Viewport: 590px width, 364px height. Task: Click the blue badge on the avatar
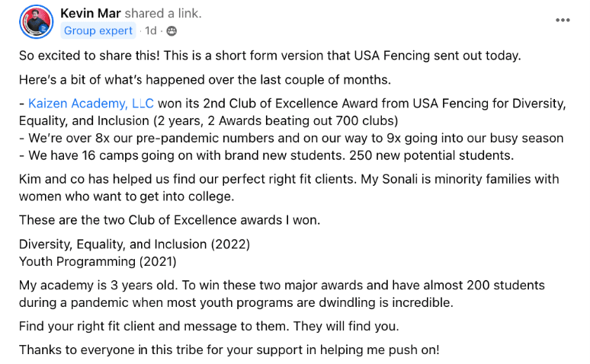click(45, 30)
